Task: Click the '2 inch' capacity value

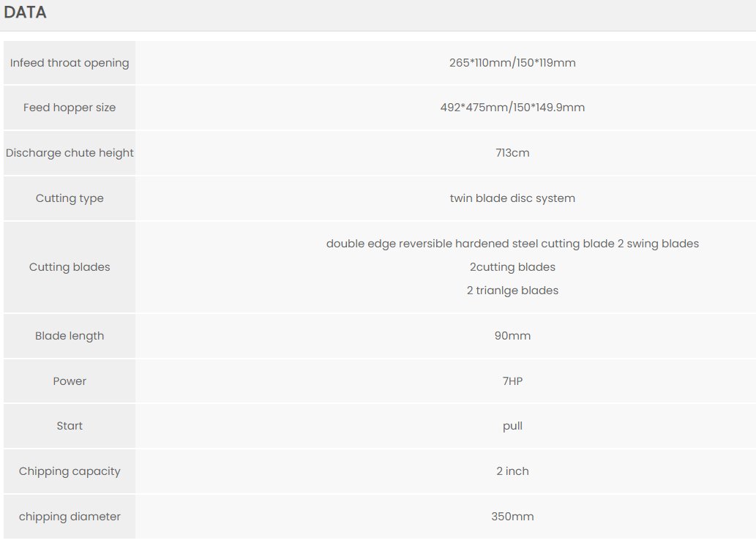Action: pyautogui.click(x=512, y=471)
